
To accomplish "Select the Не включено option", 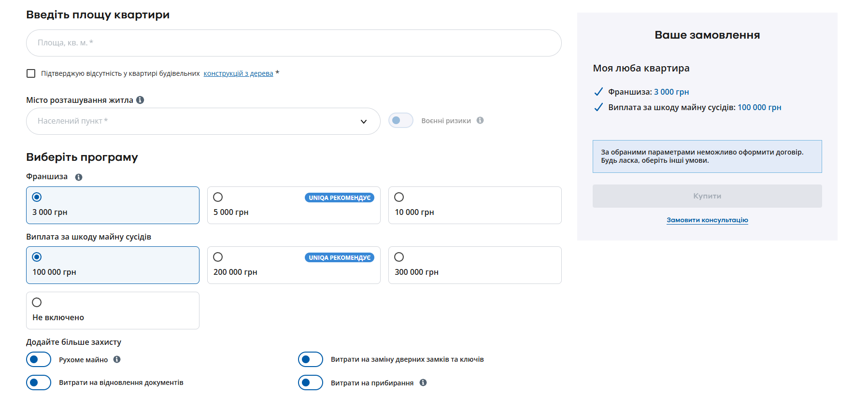I will (x=37, y=302).
